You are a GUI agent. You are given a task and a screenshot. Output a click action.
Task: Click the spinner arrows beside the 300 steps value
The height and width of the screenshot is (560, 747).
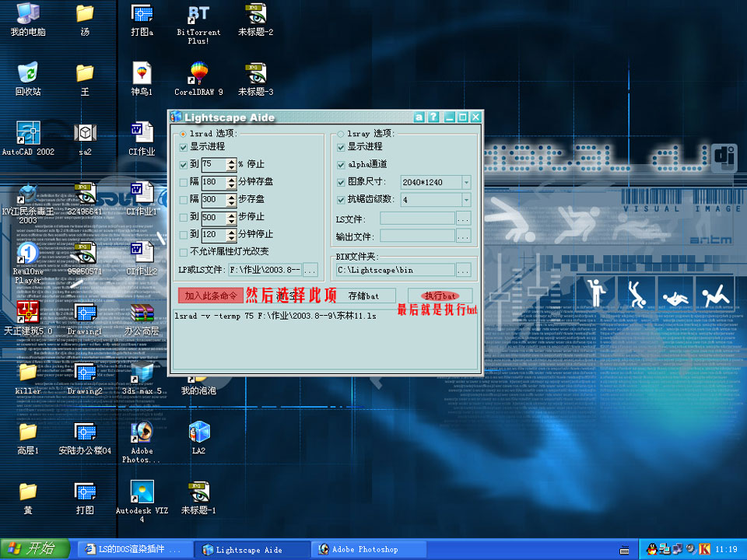[232, 200]
